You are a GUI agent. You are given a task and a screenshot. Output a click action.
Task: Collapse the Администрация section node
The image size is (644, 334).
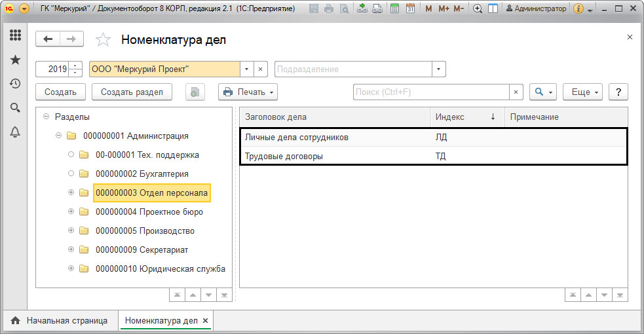tap(59, 136)
